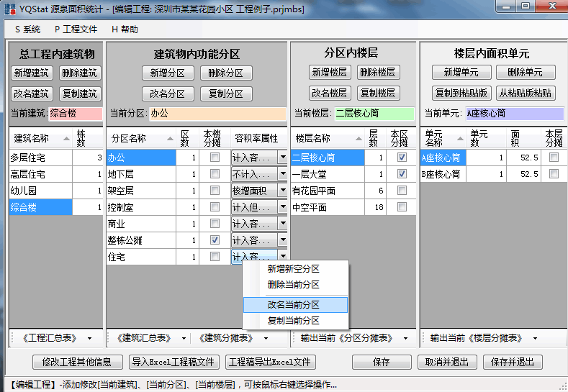Click the 改名分区 button
This screenshot has height=392, width=568.
pyautogui.click(x=168, y=94)
